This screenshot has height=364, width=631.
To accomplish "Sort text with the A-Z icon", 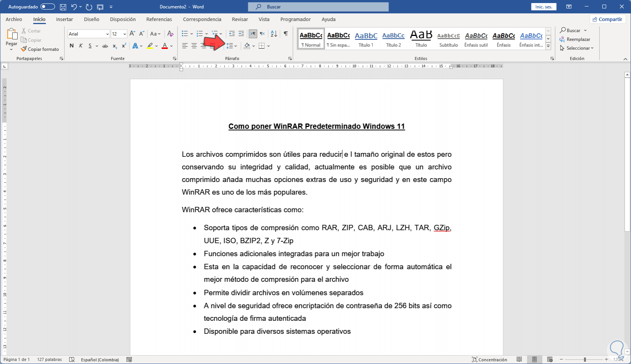I will coord(274,34).
